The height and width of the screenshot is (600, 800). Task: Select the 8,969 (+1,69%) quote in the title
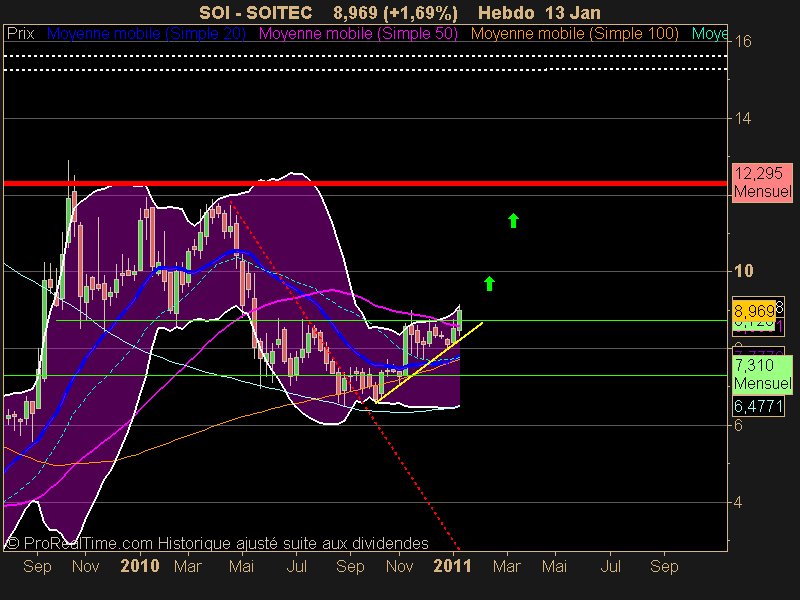pyautogui.click(x=395, y=13)
